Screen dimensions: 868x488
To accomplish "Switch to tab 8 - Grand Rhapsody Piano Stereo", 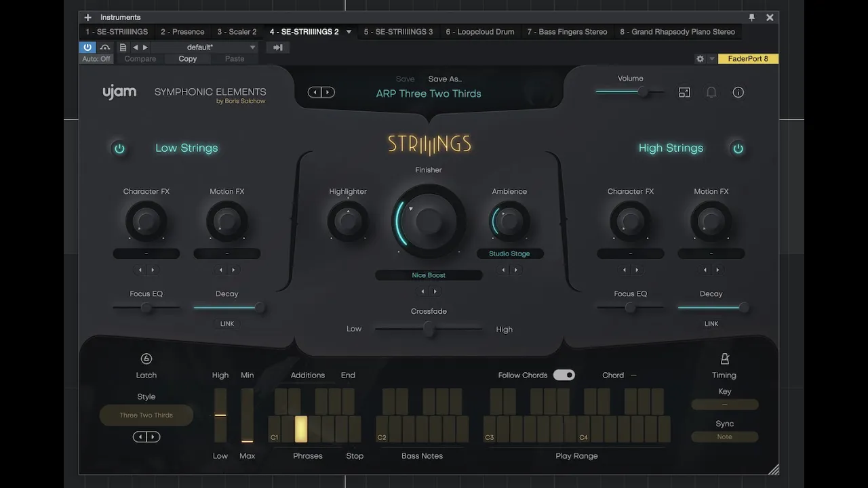I will (x=677, y=32).
